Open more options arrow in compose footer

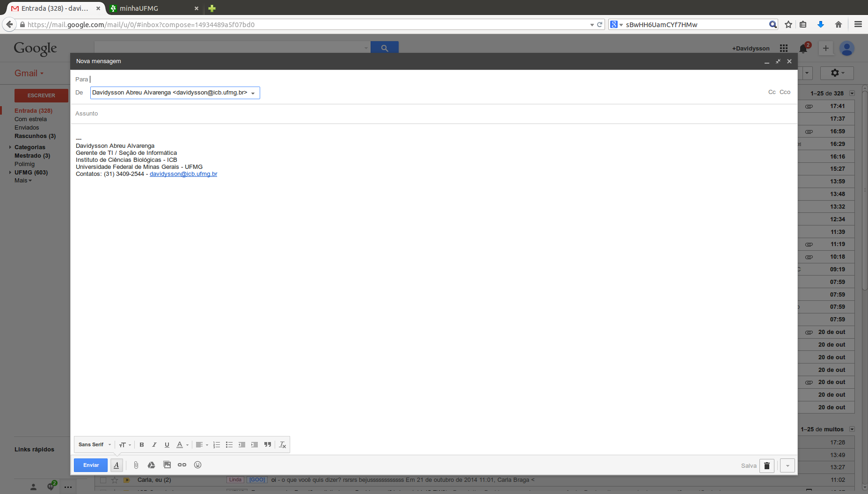pos(788,465)
